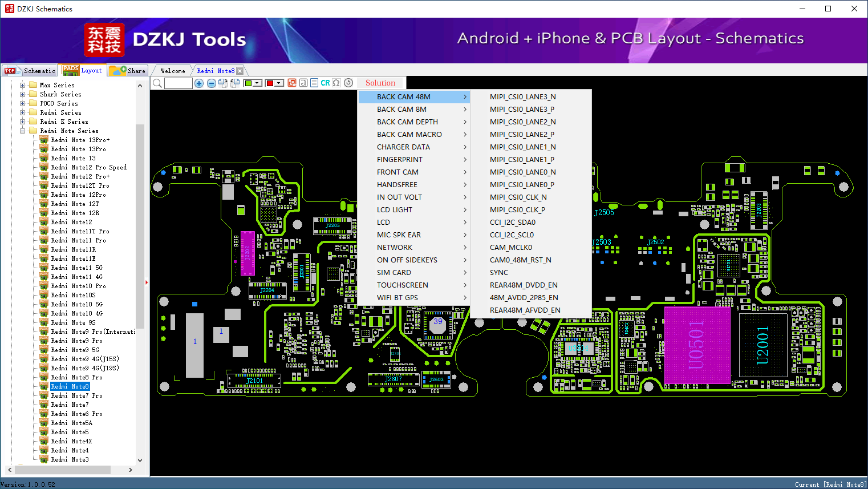
Task: Click the blue split-page toolbar icon
Action: coord(314,83)
